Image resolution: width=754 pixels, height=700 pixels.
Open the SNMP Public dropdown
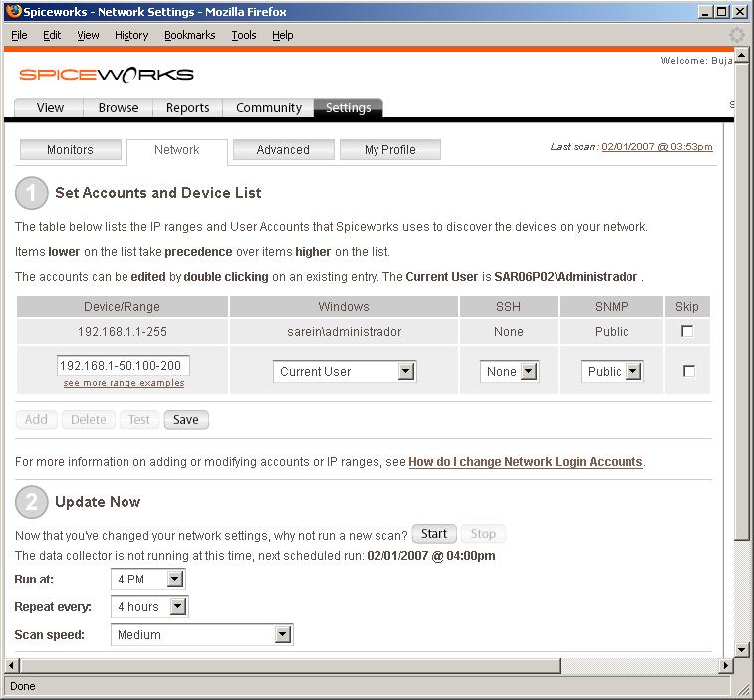[x=613, y=371]
